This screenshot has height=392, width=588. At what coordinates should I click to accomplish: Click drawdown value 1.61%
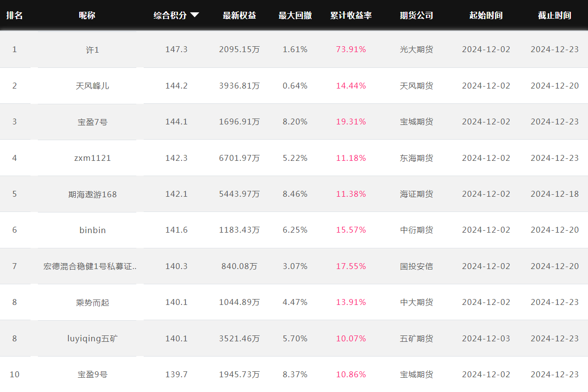[295, 50]
